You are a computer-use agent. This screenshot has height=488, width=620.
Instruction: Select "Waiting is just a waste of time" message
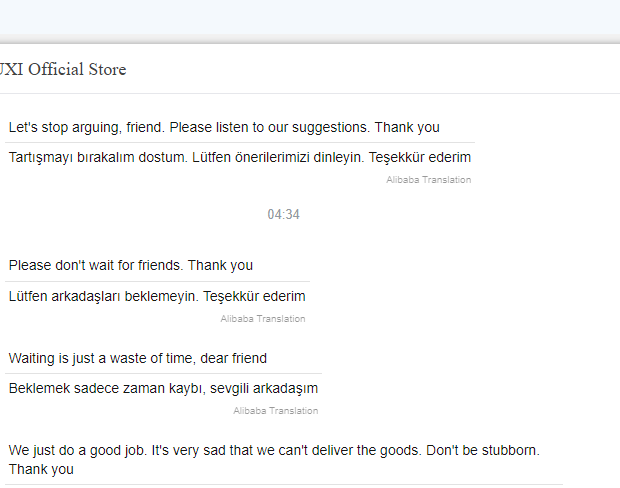(138, 358)
